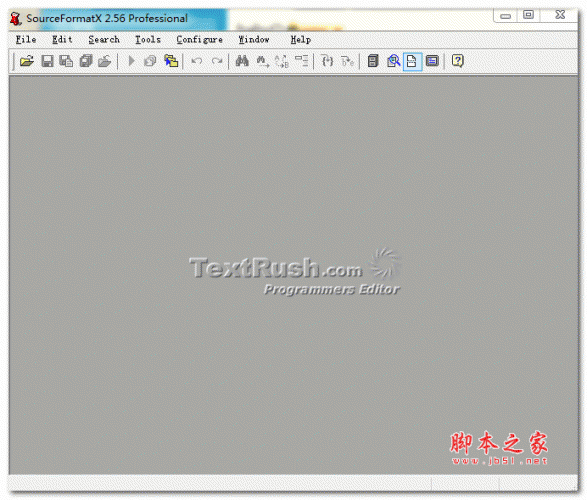
Task: Minimize the SourceFormatX window
Action: (x=505, y=16)
